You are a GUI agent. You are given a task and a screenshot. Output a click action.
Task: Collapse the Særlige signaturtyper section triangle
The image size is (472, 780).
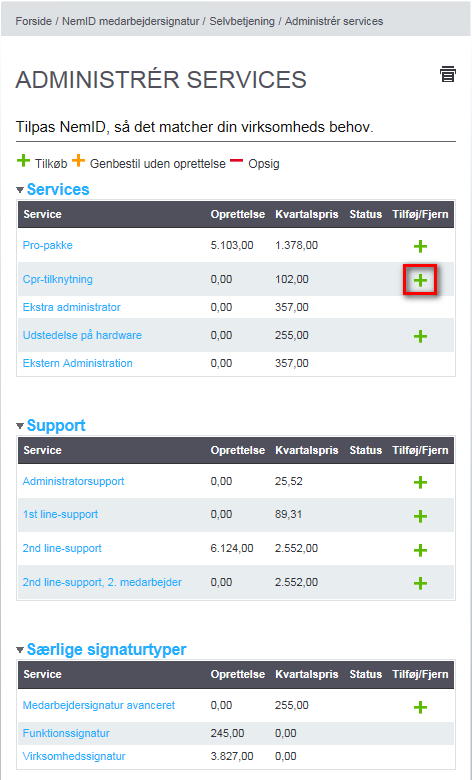tap(20, 650)
